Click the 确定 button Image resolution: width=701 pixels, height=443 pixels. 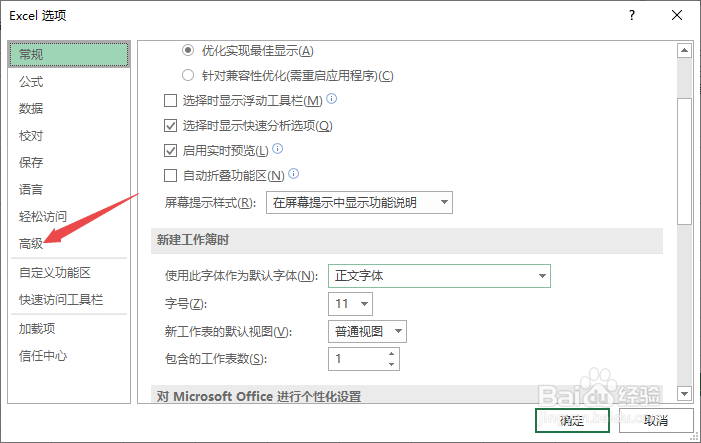pos(572,421)
